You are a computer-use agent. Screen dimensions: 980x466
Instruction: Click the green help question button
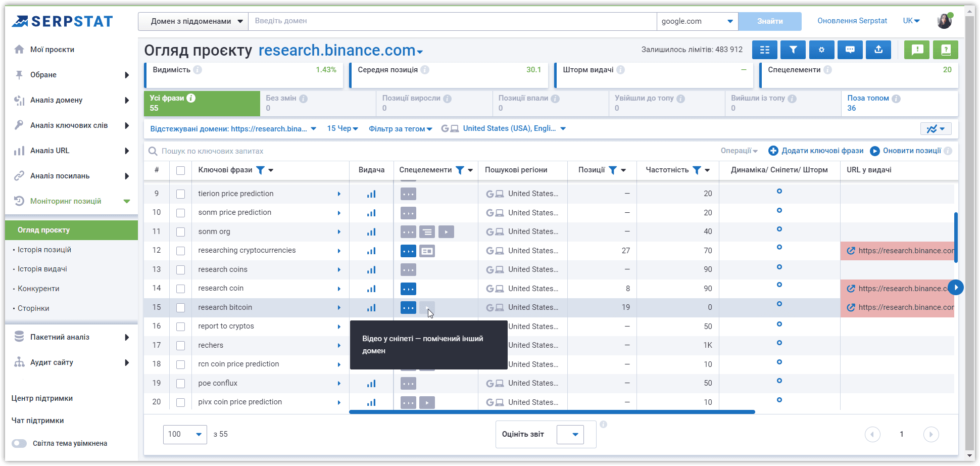coord(946,50)
